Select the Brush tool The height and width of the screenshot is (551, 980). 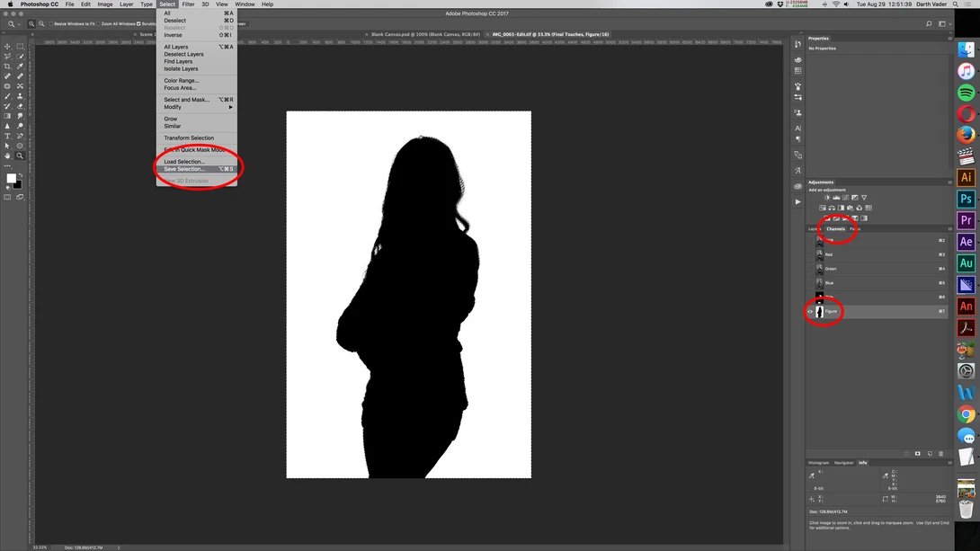tap(7, 96)
